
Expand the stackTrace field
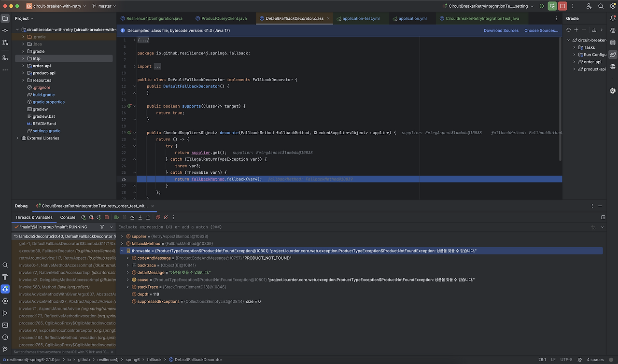click(x=127, y=287)
